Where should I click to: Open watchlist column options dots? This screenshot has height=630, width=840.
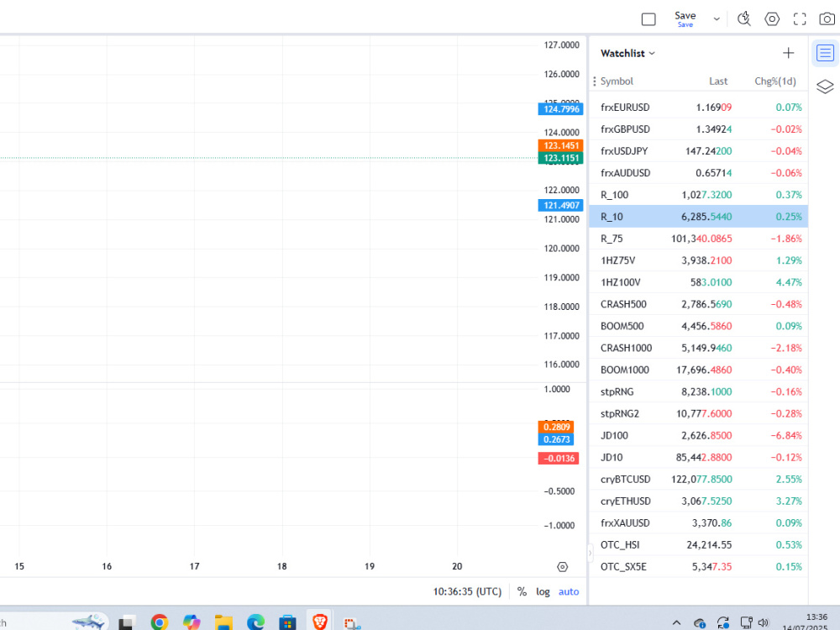pos(594,81)
